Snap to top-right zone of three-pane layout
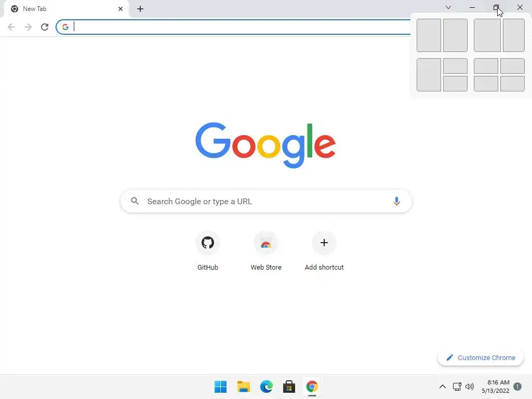 455,66
